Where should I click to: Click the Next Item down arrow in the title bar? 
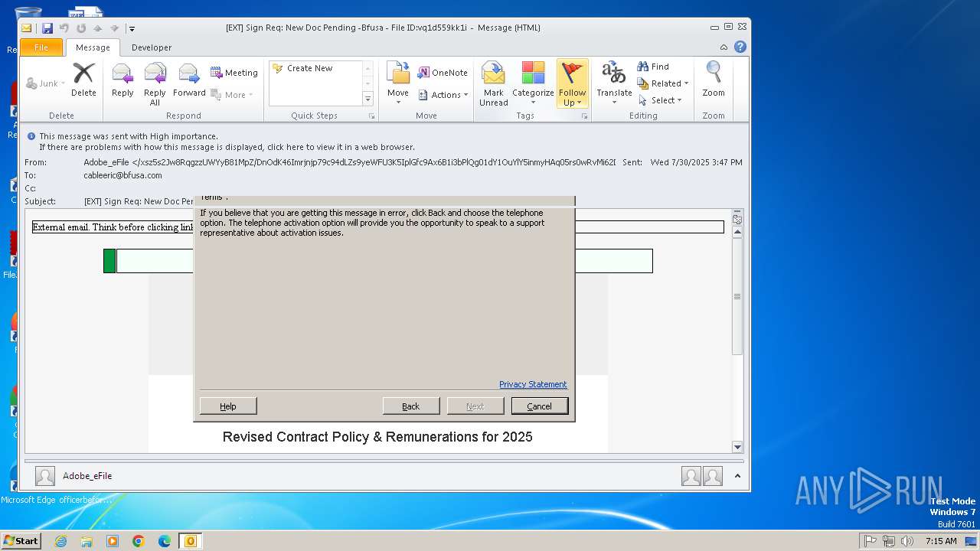click(x=113, y=28)
